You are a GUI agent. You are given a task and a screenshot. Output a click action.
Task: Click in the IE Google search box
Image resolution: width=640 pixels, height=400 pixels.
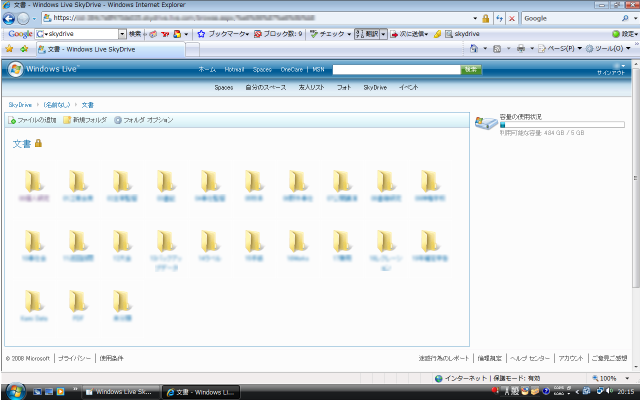click(571, 18)
